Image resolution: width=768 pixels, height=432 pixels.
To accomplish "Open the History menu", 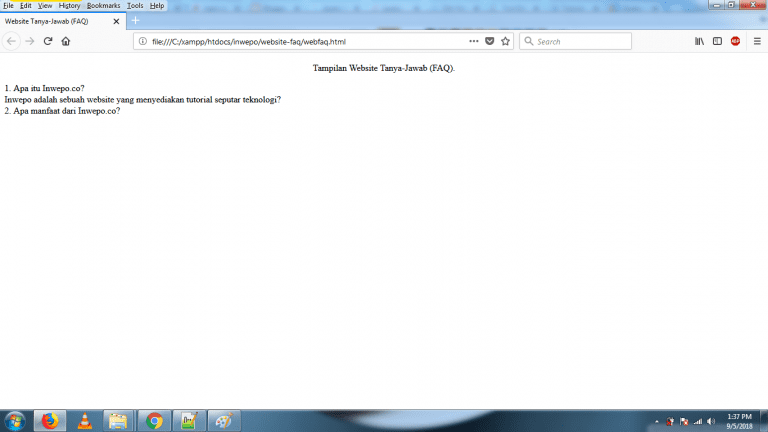I will click(x=69, y=6).
